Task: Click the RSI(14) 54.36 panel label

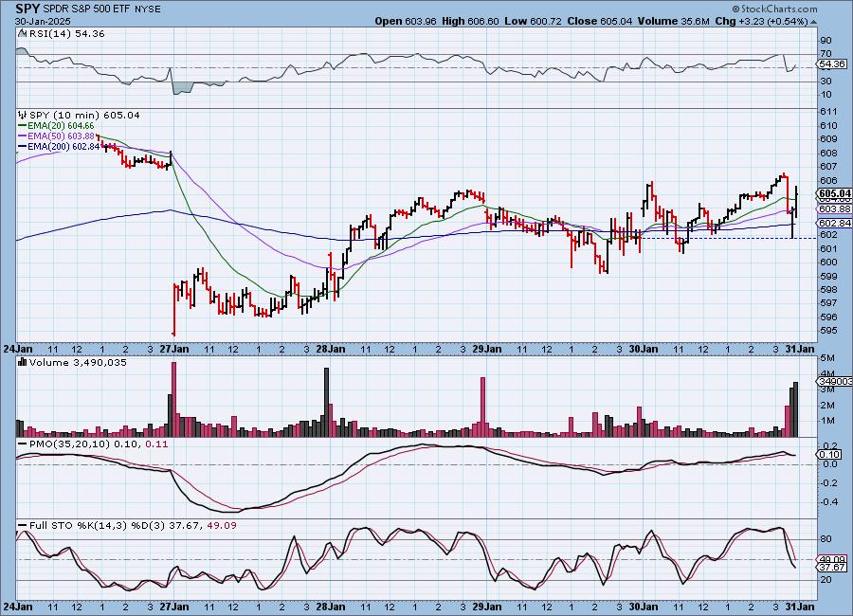Action: [x=66, y=33]
